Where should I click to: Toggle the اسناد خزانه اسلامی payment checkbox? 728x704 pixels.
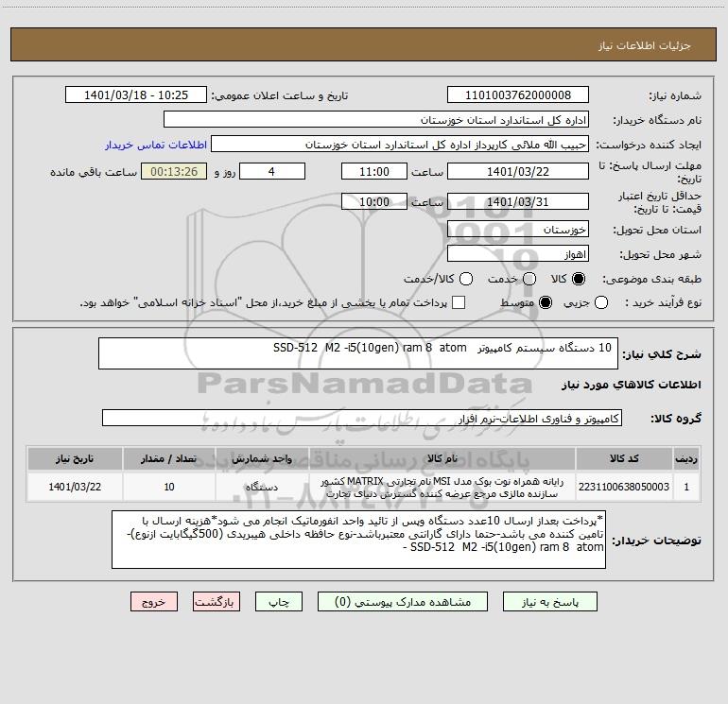click(x=459, y=302)
